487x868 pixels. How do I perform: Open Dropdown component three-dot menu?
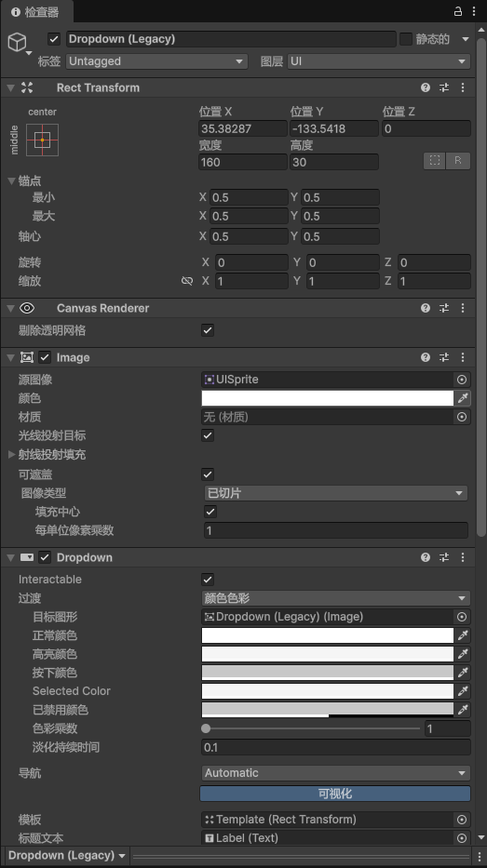[x=463, y=557]
